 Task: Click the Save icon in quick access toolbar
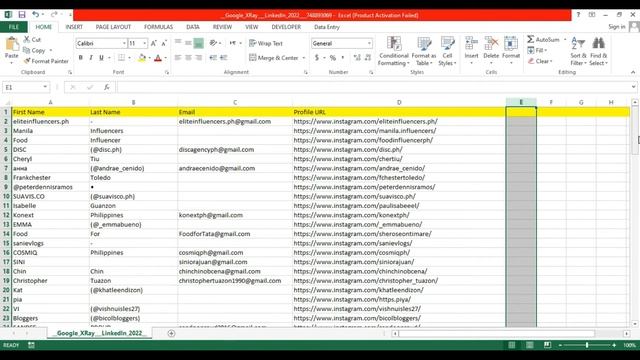click(22, 15)
